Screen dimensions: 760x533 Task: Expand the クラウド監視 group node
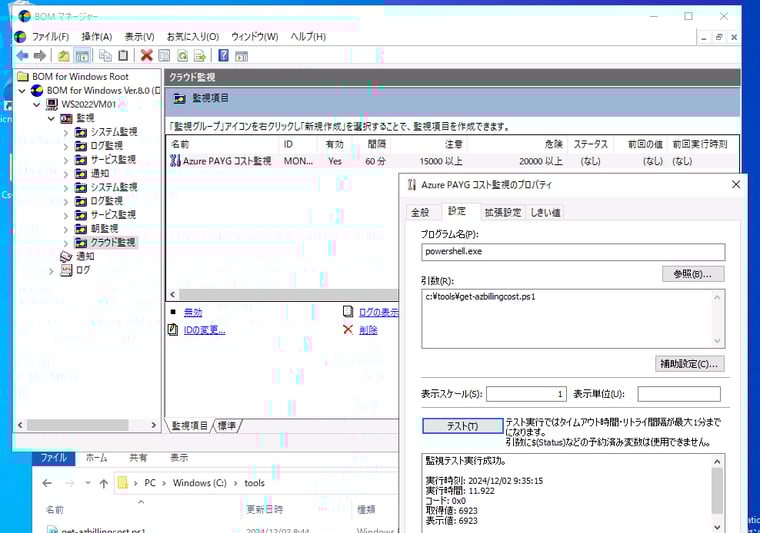pyautogui.click(x=66, y=242)
